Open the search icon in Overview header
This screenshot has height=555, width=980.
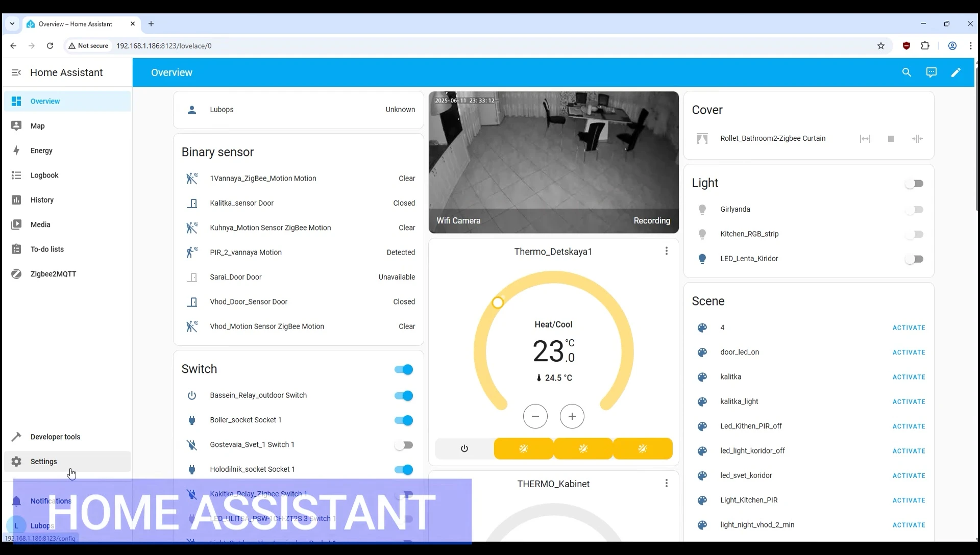906,72
